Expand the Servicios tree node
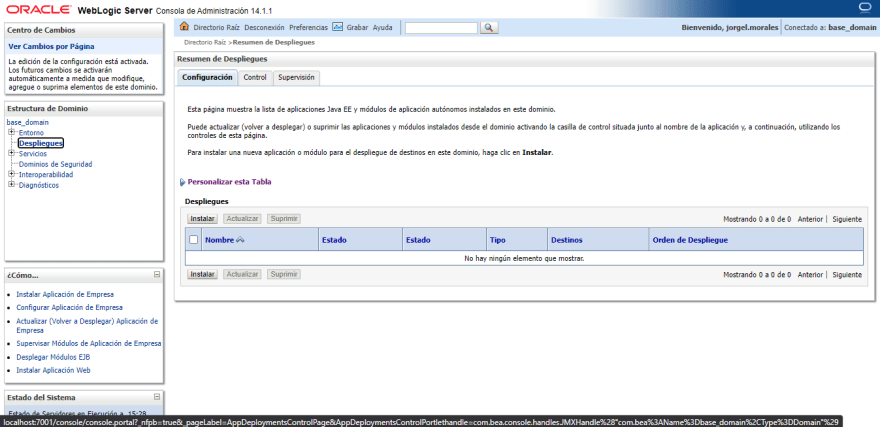 click(x=11, y=153)
